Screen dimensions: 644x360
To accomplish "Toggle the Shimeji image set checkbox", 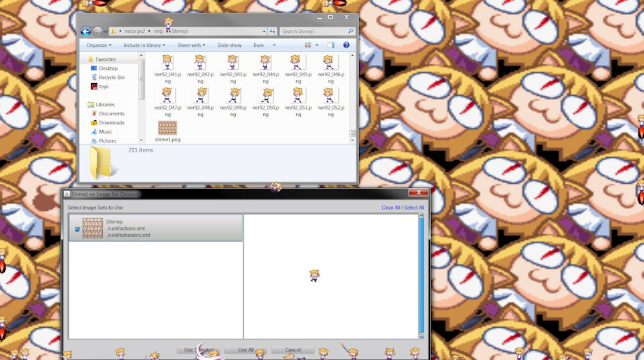I will coord(77,229).
